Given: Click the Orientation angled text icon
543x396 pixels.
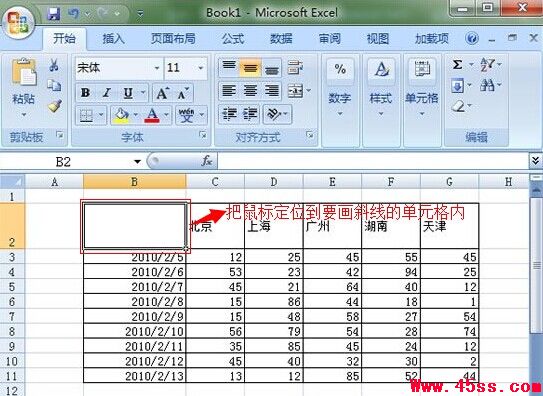Looking at the screenshot, I should click(274, 114).
